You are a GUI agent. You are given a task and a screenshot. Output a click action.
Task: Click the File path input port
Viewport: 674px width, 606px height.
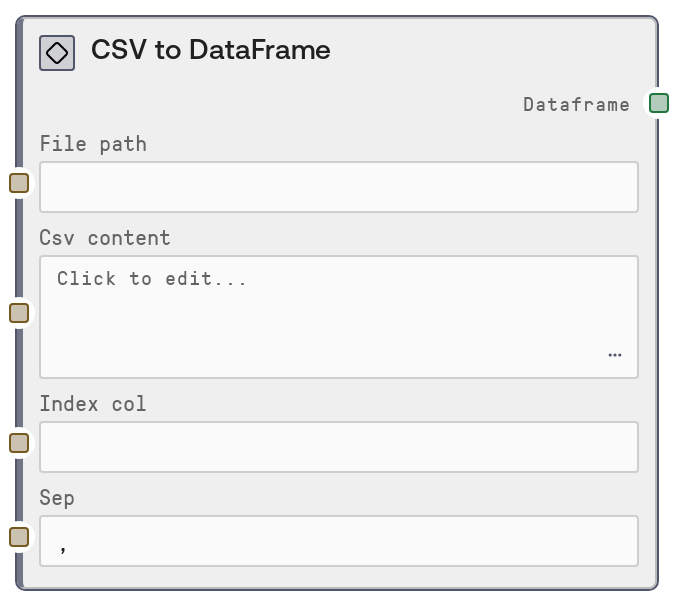click(19, 183)
